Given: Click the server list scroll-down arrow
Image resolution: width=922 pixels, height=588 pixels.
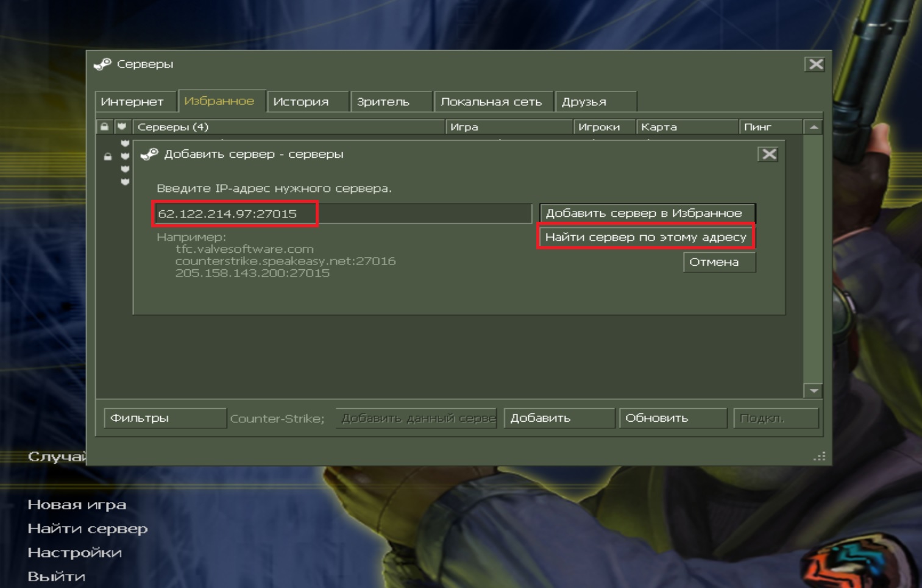Looking at the screenshot, I should pyautogui.click(x=814, y=391).
